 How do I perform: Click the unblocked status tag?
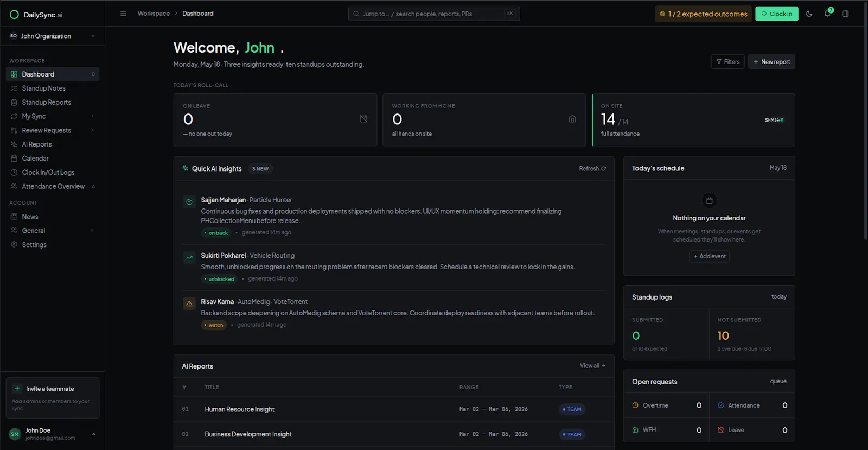[219, 279]
